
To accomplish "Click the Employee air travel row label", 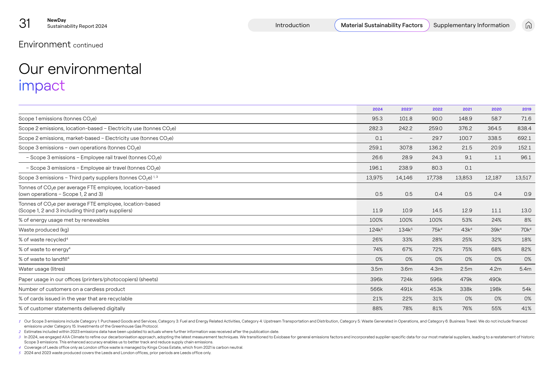I will tap(93, 168).
